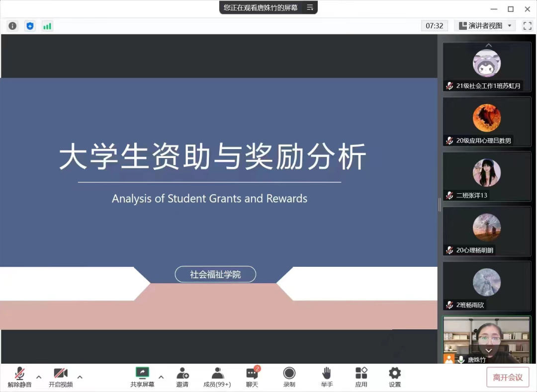Minimize the meeting window
Viewport: 537px width, 392px height.
click(x=494, y=9)
